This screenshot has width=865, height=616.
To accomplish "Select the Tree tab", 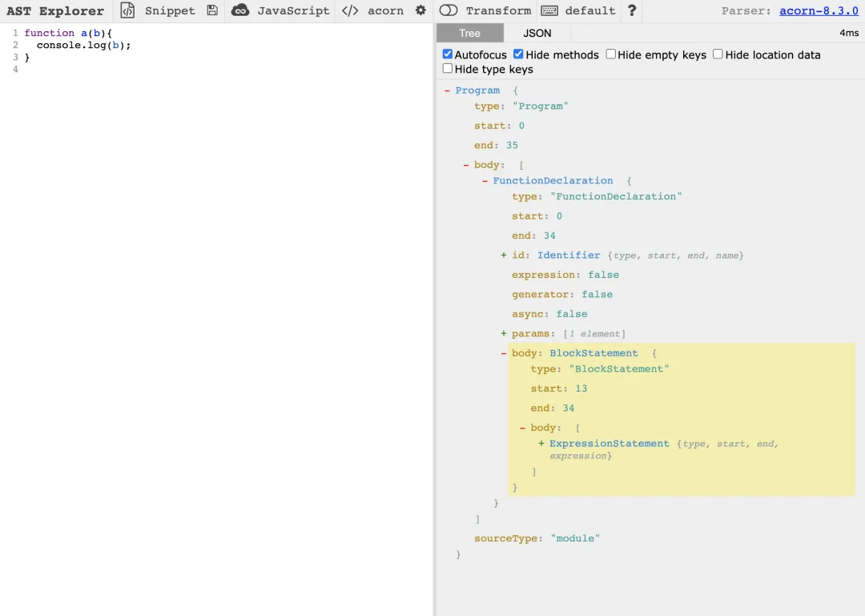I will tap(470, 33).
